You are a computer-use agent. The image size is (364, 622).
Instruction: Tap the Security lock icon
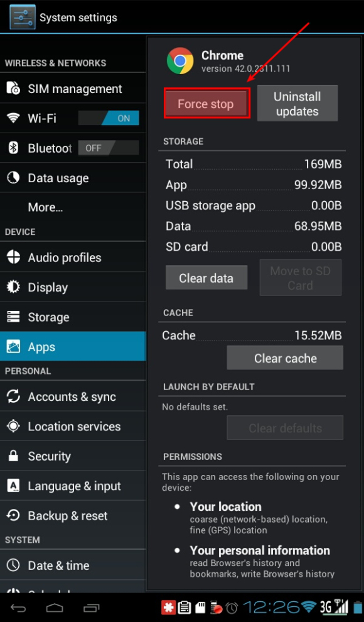click(x=13, y=456)
